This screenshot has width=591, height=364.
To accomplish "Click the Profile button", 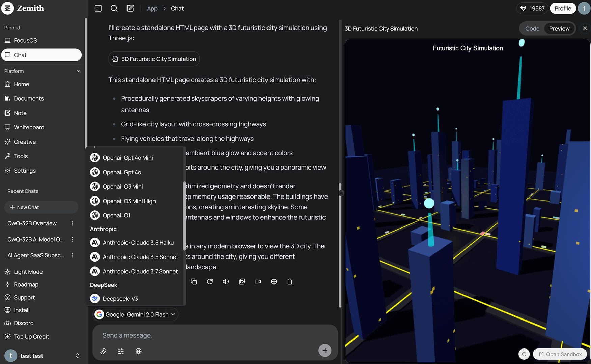I will pyautogui.click(x=563, y=8).
